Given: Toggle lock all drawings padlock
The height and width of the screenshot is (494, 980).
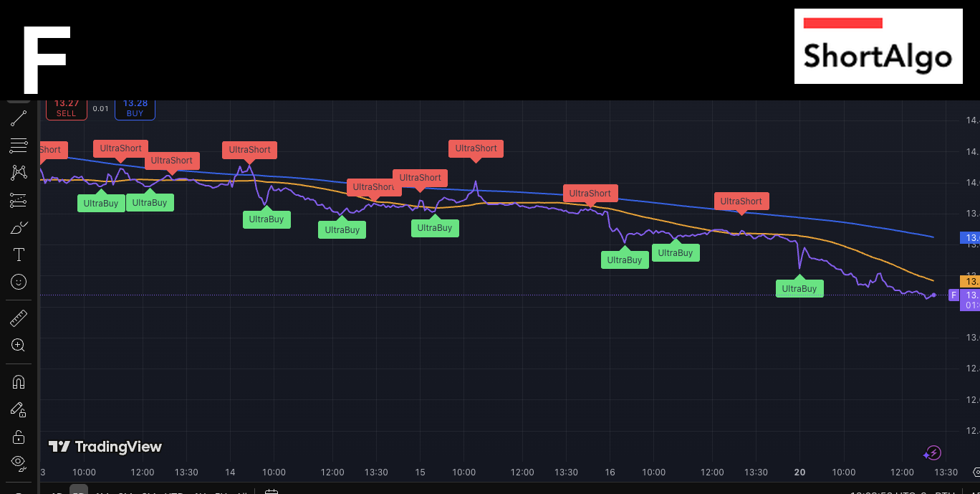Looking at the screenshot, I should coord(19,437).
